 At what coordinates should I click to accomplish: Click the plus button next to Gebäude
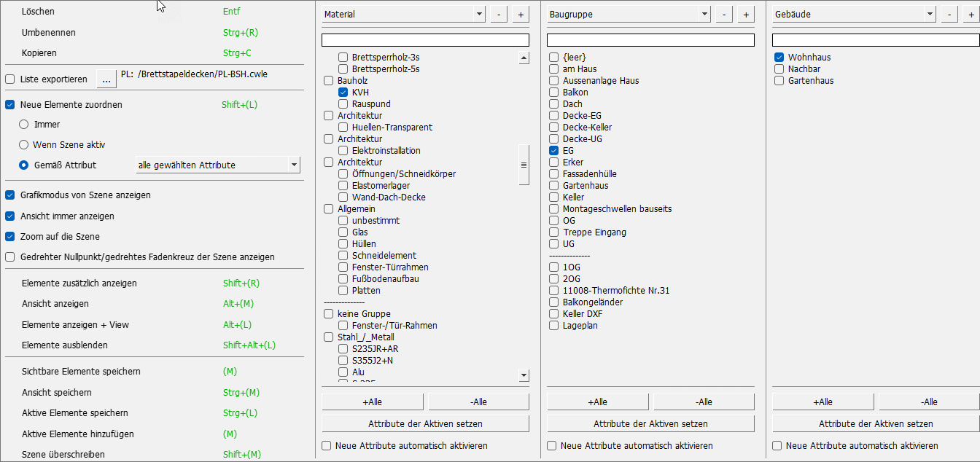[x=971, y=14]
